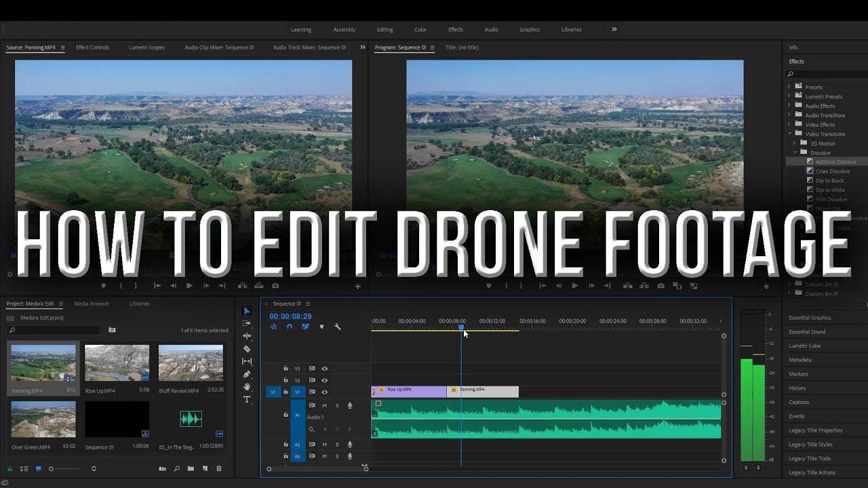Viewport: 868px width, 488px height.
Task: Switch to the Effect Controls tab
Action: 92,47
